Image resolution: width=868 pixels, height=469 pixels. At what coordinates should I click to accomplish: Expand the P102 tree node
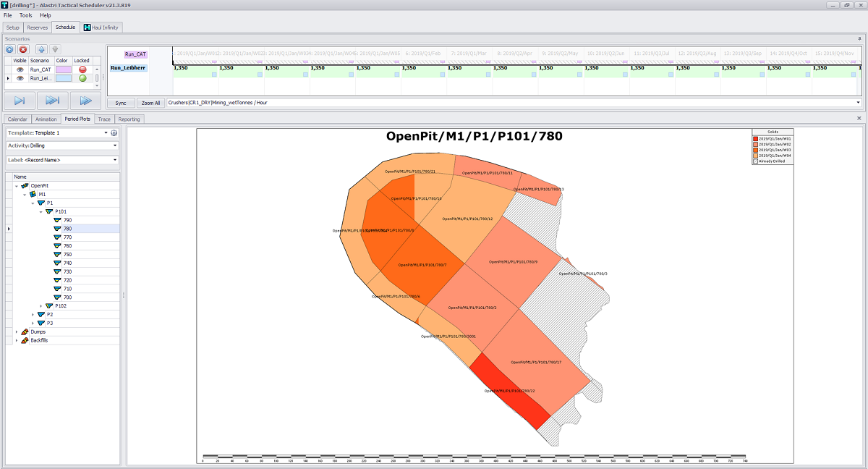(41, 306)
